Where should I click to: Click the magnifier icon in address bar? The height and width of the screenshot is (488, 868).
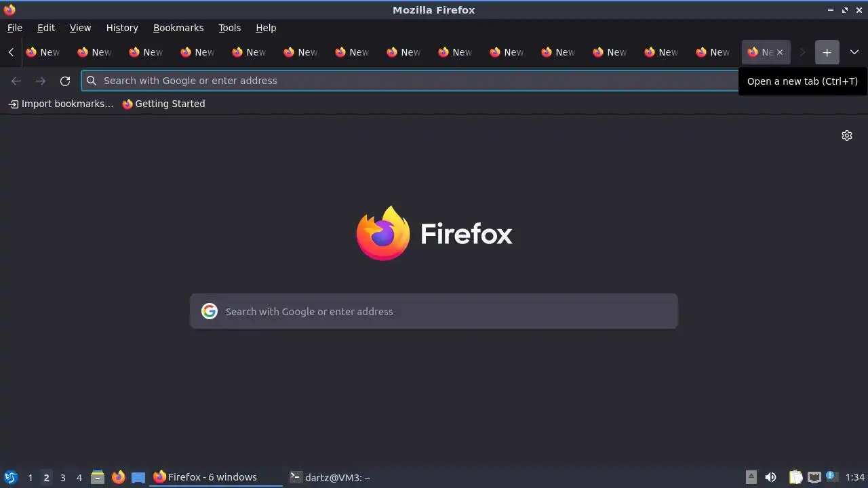[92, 81]
